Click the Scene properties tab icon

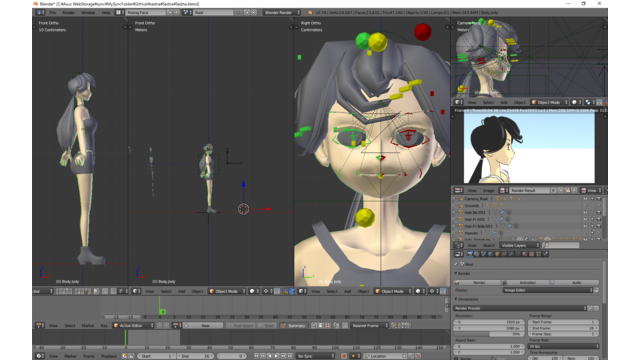pyautogui.click(x=483, y=254)
